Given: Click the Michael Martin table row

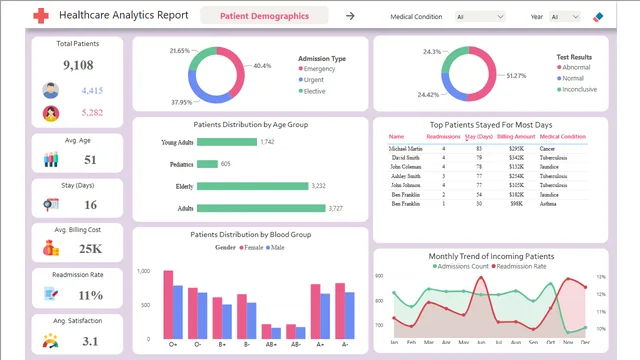Looking at the screenshot, I should [487, 149].
